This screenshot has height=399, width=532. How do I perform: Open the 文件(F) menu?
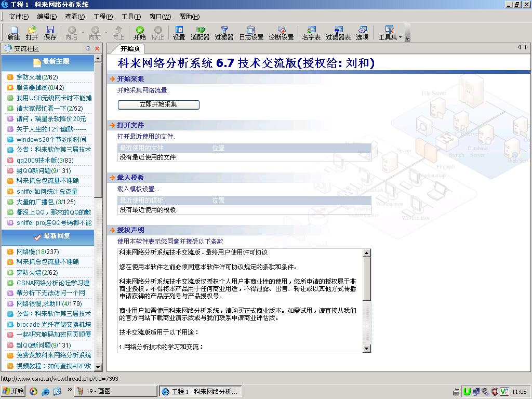[19, 16]
